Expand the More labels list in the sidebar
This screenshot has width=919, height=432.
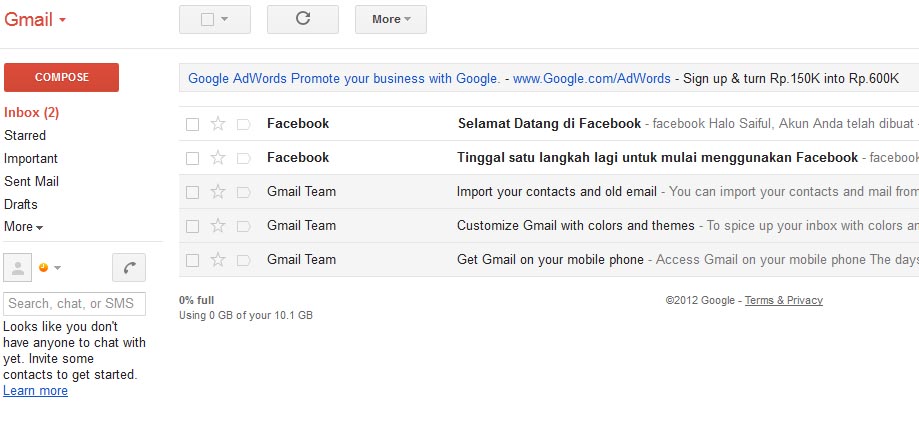tap(23, 227)
